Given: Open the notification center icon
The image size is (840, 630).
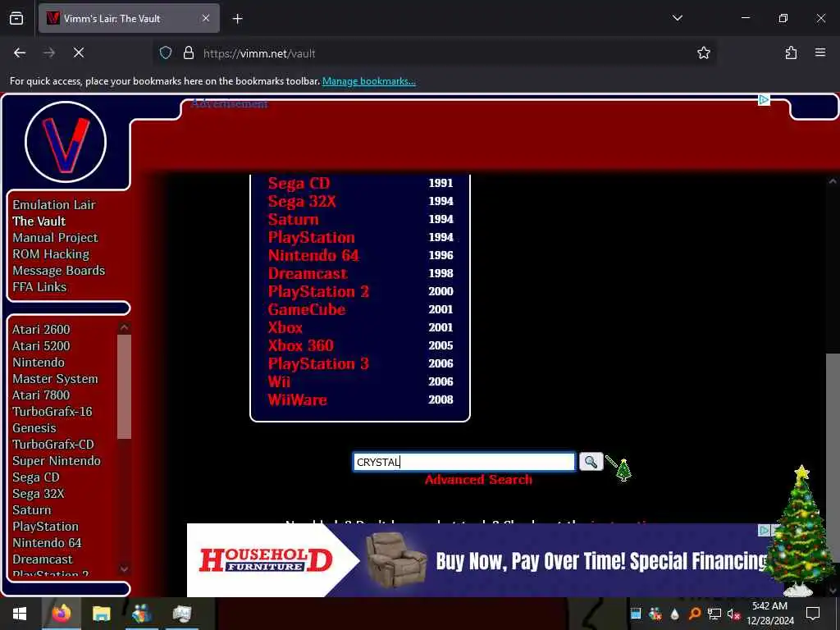Looking at the screenshot, I should click(813, 614).
